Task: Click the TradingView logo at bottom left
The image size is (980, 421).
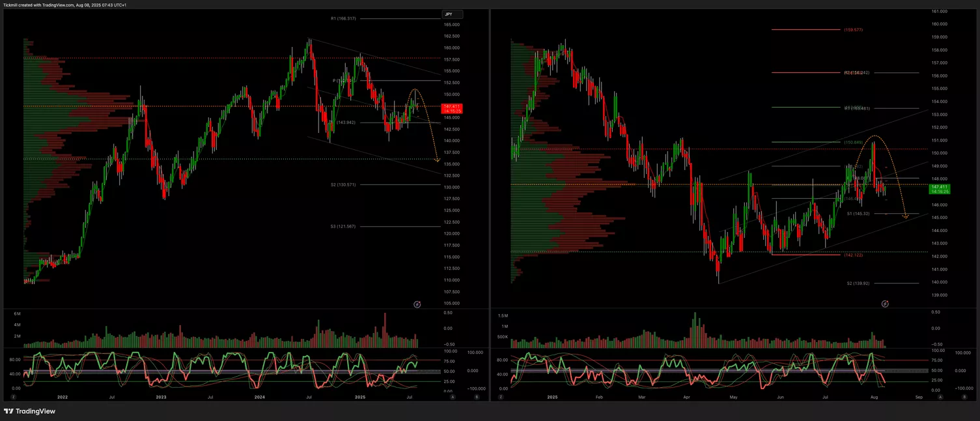Action: click(29, 411)
